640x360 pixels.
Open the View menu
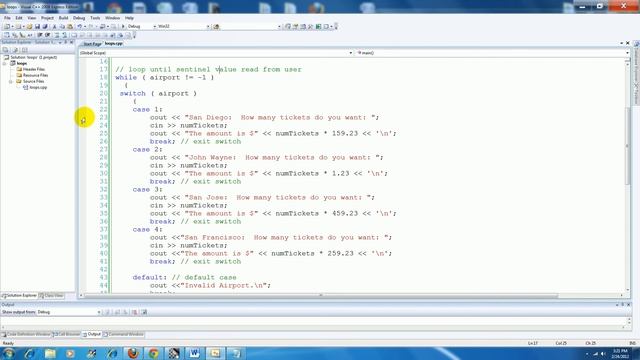coord(31,18)
